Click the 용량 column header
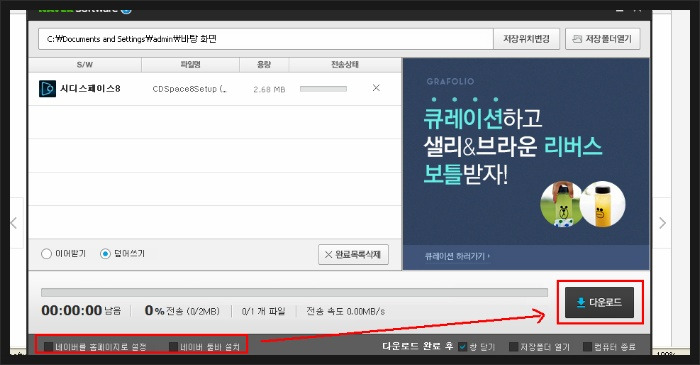The image size is (700, 365). pyautogui.click(x=264, y=65)
